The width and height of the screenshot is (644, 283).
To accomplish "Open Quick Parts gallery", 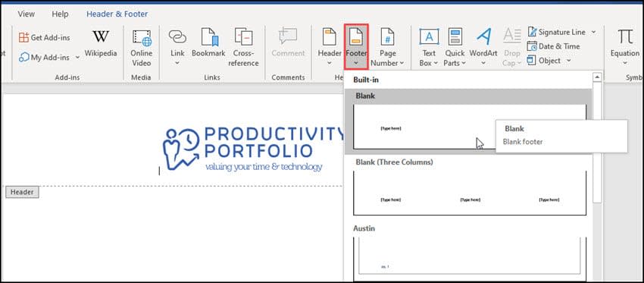I will coord(455,47).
